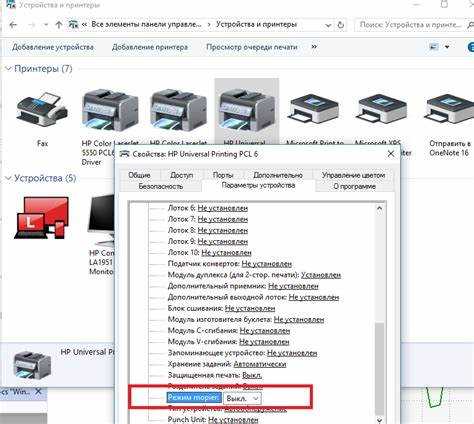
Task: Open the О программе tab
Action: click(354, 186)
